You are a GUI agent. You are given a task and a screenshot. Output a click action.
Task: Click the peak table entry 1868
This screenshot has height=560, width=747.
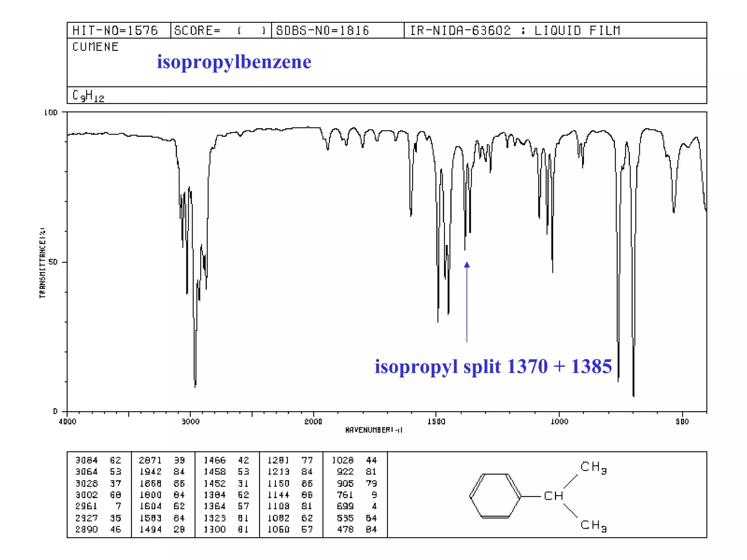(x=150, y=483)
